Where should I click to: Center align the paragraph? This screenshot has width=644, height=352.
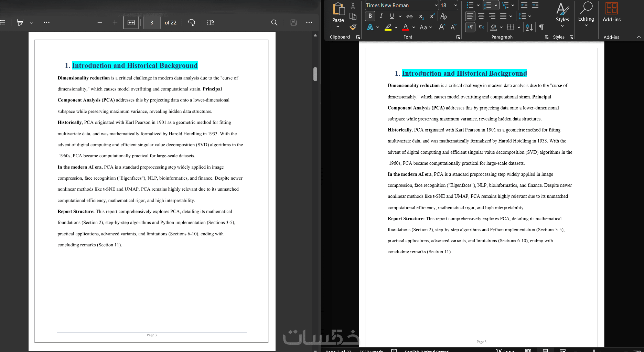481,16
